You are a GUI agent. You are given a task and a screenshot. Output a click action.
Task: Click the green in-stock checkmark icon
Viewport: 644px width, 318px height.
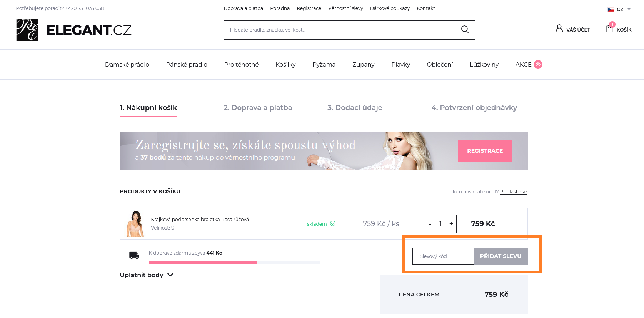point(333,223)
